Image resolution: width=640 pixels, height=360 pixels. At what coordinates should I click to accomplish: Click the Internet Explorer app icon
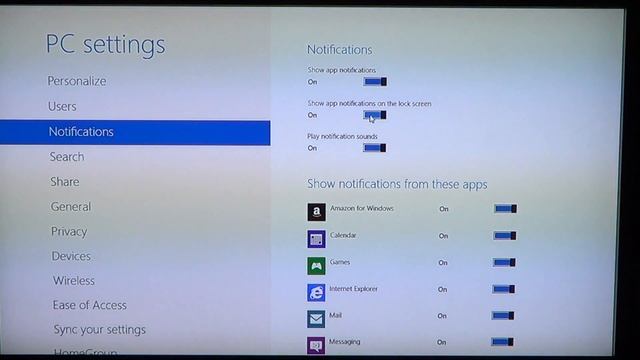tap(316, 293)
